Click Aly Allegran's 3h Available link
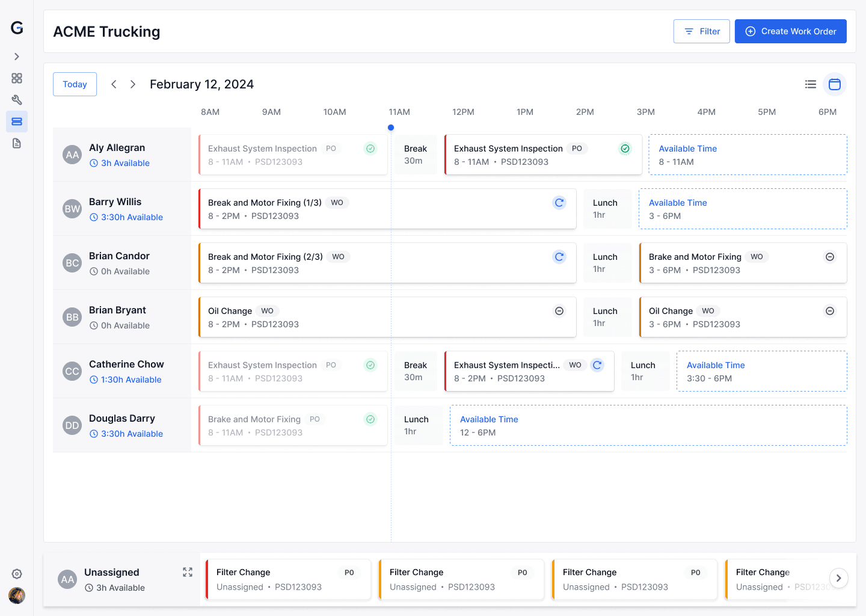866x616 pixels. pos(120,163)
